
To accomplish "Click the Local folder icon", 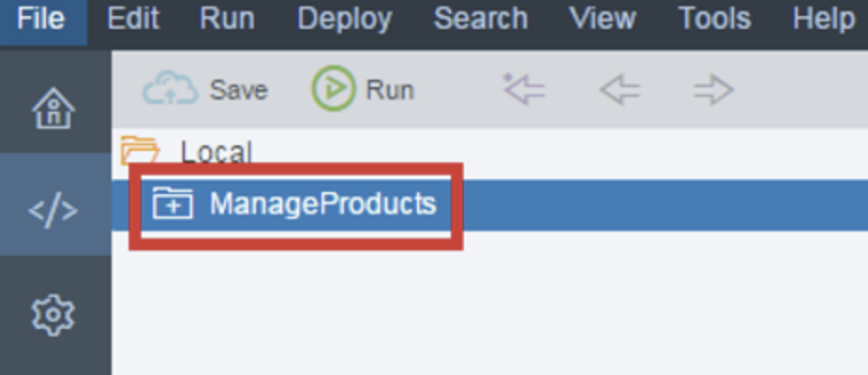I will point(140,151).
